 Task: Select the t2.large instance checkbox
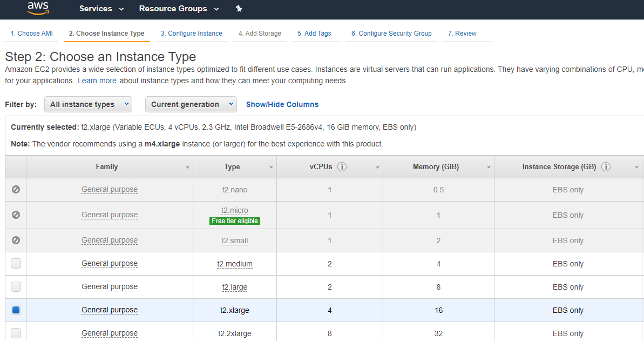(x=16, y=287)
